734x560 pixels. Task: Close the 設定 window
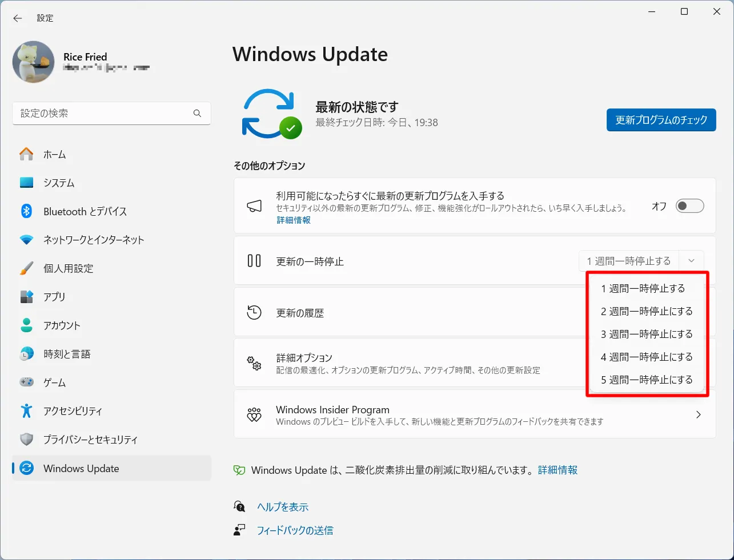point(717,11)
